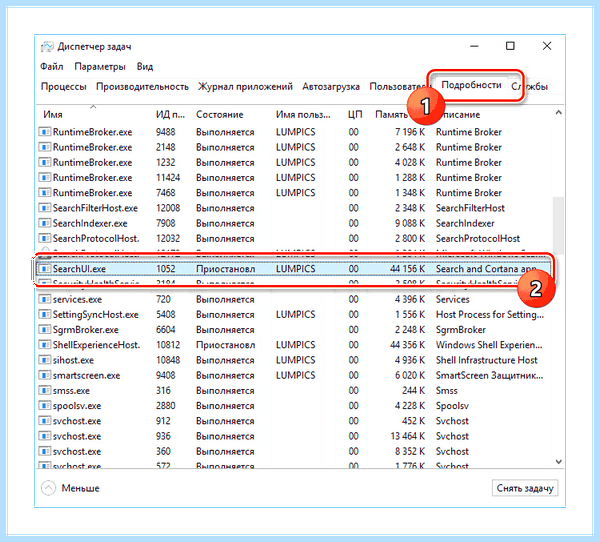Viewport: 600px width, 542px height.
Task: Click the SearchIndexer.exe process name
Action: tap(90, 223)
